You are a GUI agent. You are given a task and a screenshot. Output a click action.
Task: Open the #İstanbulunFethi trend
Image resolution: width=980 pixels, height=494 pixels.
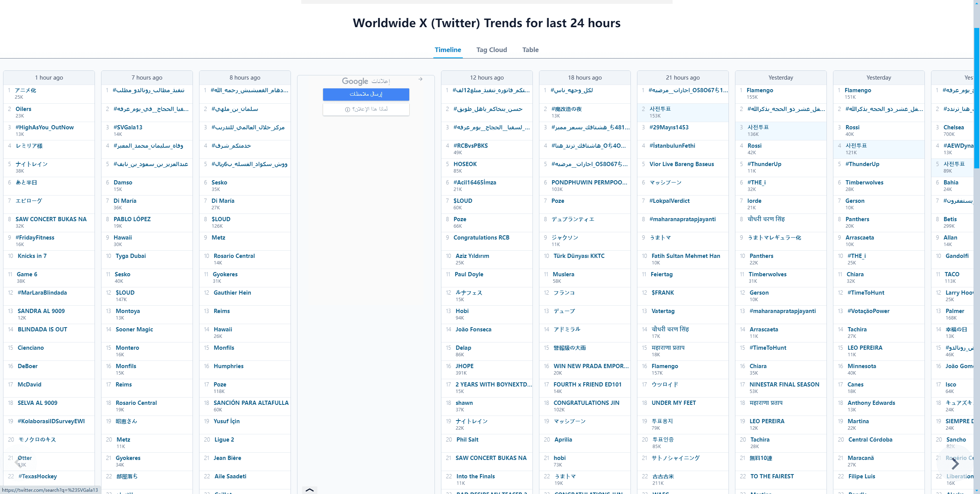point(672,146)
